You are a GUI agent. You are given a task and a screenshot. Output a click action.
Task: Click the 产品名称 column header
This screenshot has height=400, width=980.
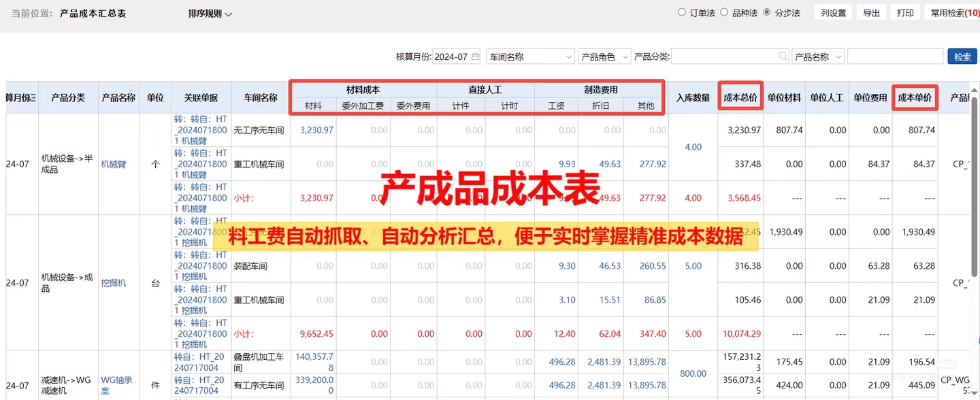point(118,98)
